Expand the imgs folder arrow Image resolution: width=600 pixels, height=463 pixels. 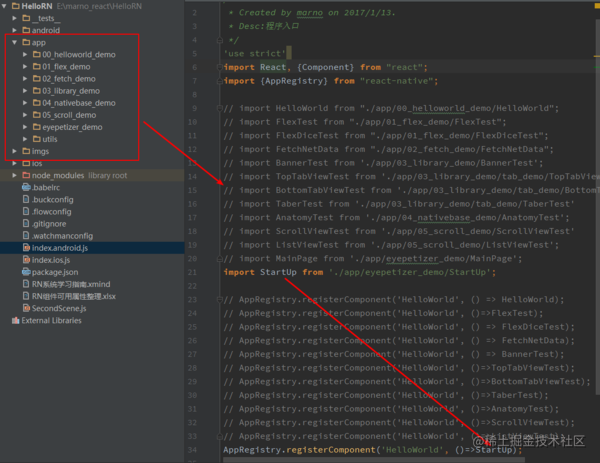[x=15, y=151]
